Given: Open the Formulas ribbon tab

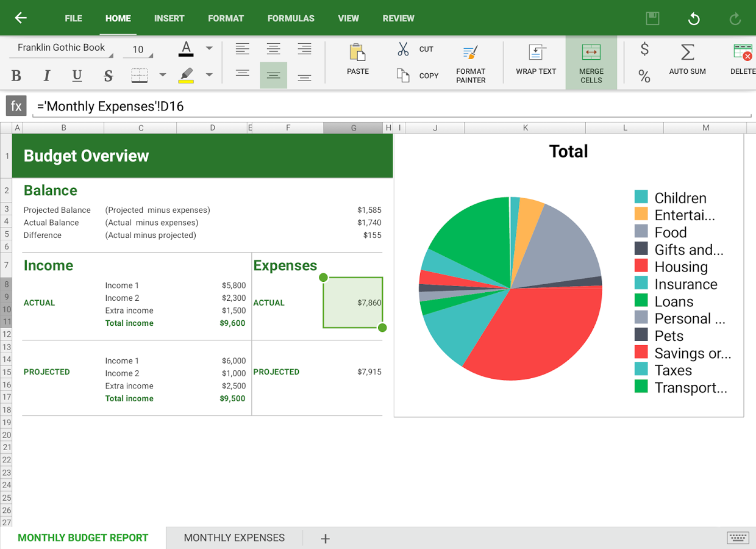Looking at the screenshot, I should pos(291,18).
